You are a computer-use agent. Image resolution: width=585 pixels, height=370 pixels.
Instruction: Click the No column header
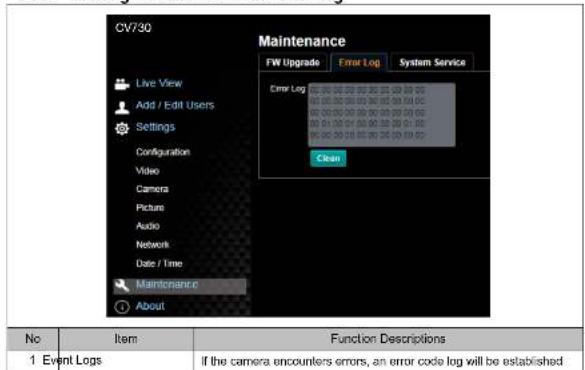(32, 339)
